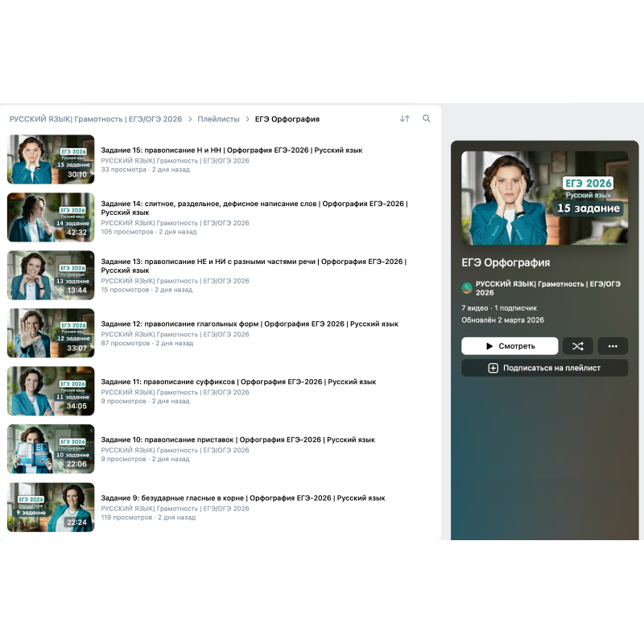Click the large playlist cover image
The image size is (644, 644).
click(x=544, y=198)
